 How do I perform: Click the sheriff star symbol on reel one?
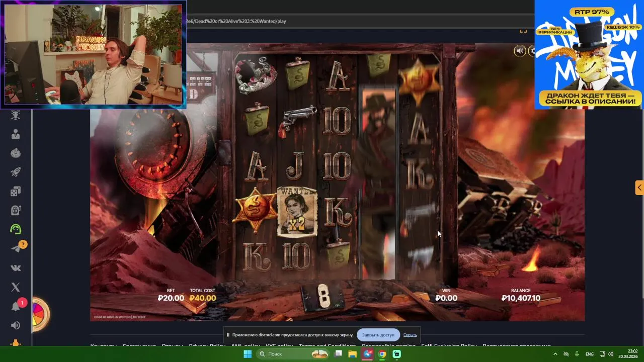(255, 210)
